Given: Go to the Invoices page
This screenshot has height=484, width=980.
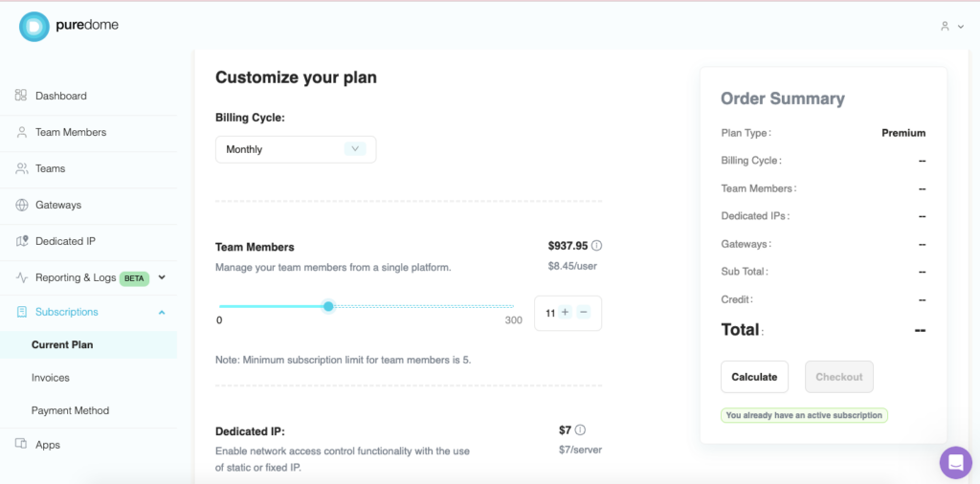Looking at the screenshot, I should (x=51, y=378).
